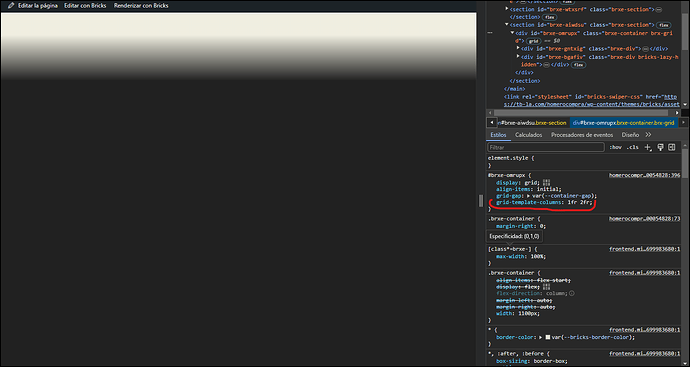Expand the brxe-wtxsrf section node
Image resolution: width=690 pixels, height=367 pixels.
click(507, 9)
